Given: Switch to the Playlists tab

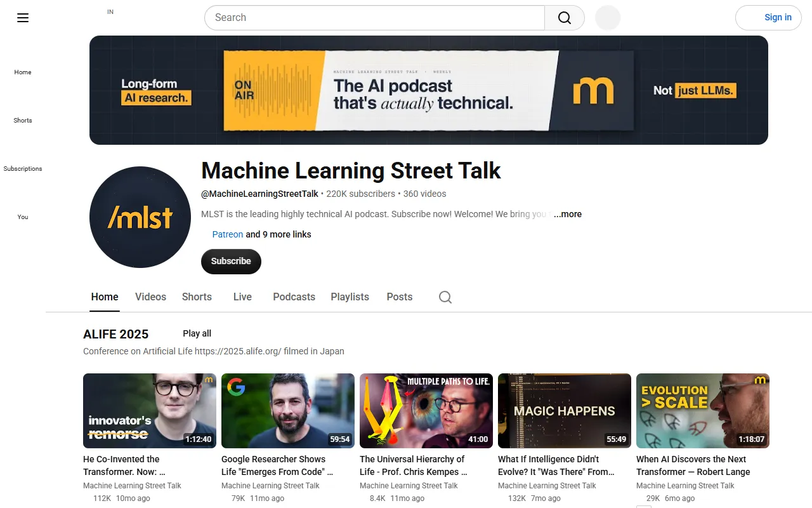Looking at the screenshot, I should (350, 297).
